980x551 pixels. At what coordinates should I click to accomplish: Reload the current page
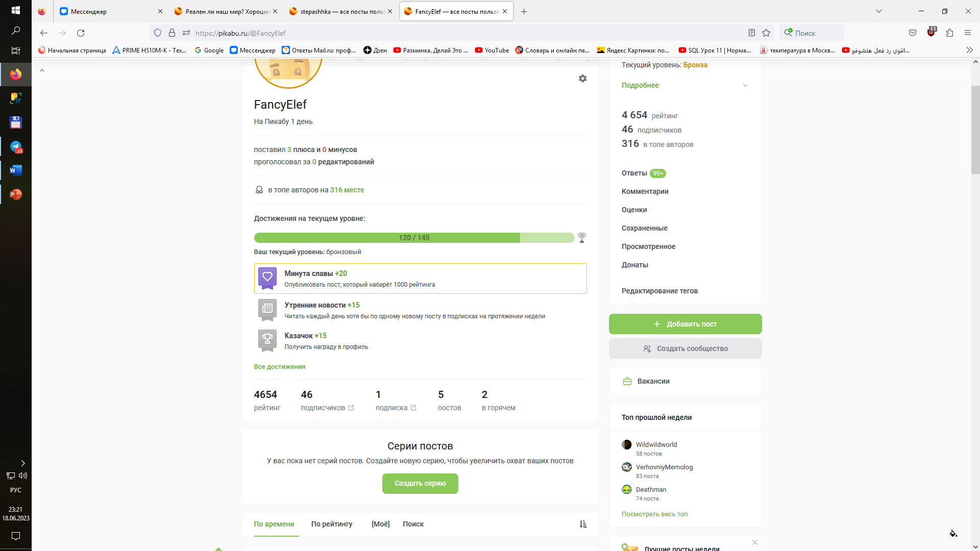pyautogui.click(x=81, y=33)
